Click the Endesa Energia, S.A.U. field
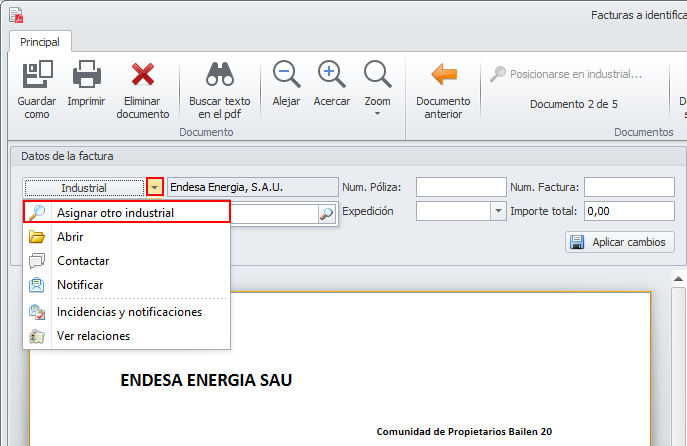Image resolution: width=687 pixels, height=446 pixels. click(253, 187)
